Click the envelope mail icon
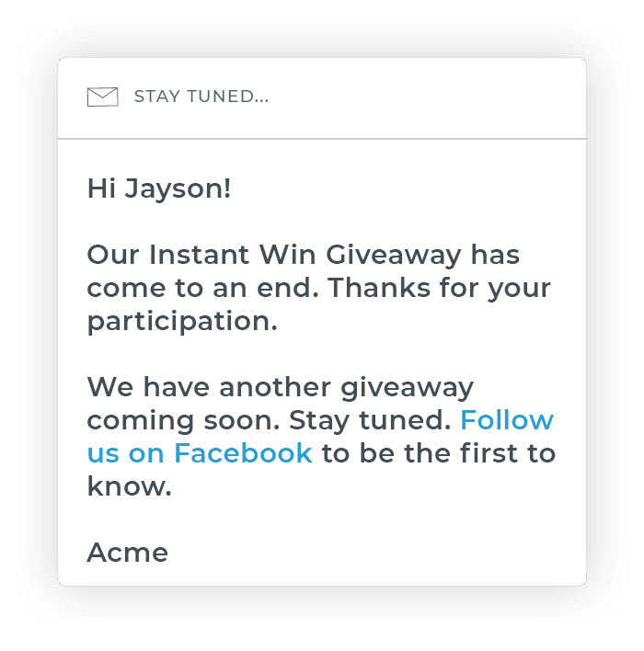This screenshot has height=651, width=644. [x=102, y=97]
